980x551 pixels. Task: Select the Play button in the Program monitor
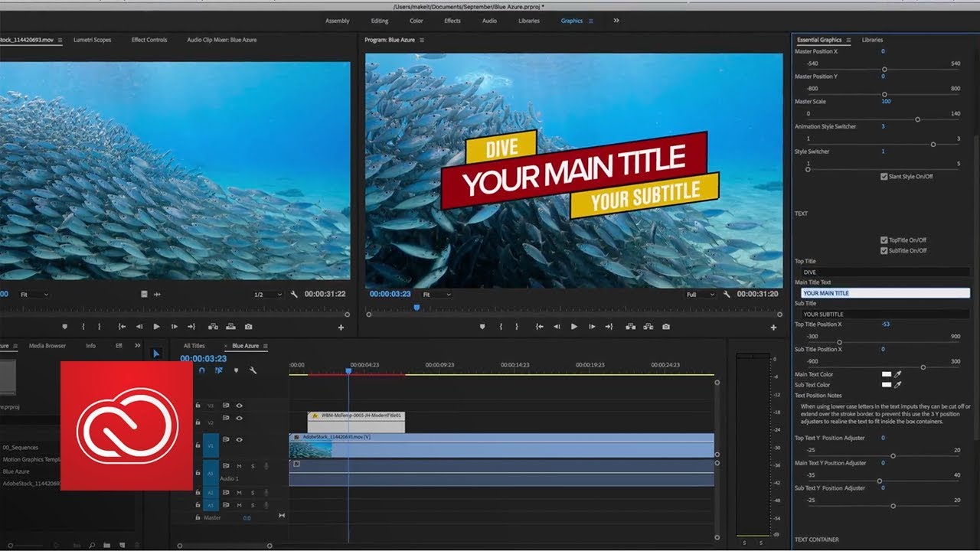574,327
